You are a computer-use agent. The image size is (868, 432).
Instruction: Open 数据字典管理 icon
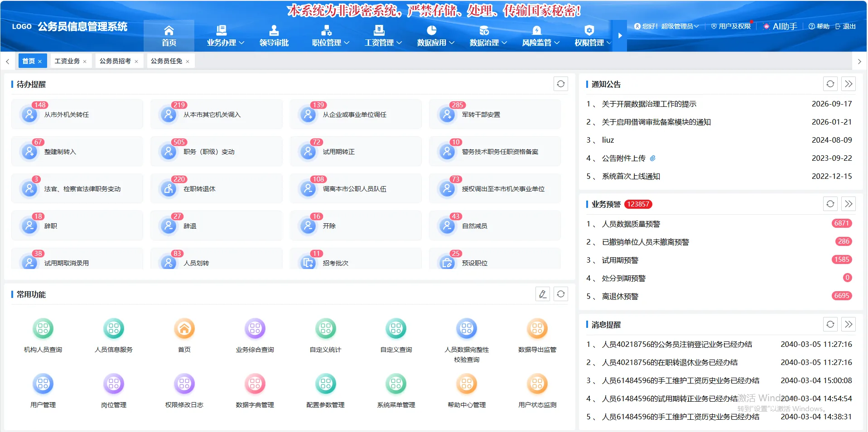[x=255, y=384]
